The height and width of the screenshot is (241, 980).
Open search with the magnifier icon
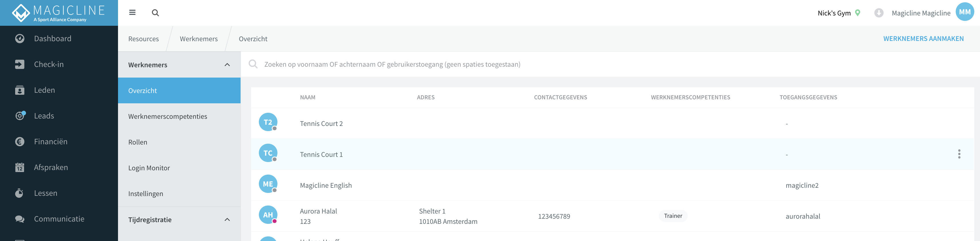tap(155, 13)
